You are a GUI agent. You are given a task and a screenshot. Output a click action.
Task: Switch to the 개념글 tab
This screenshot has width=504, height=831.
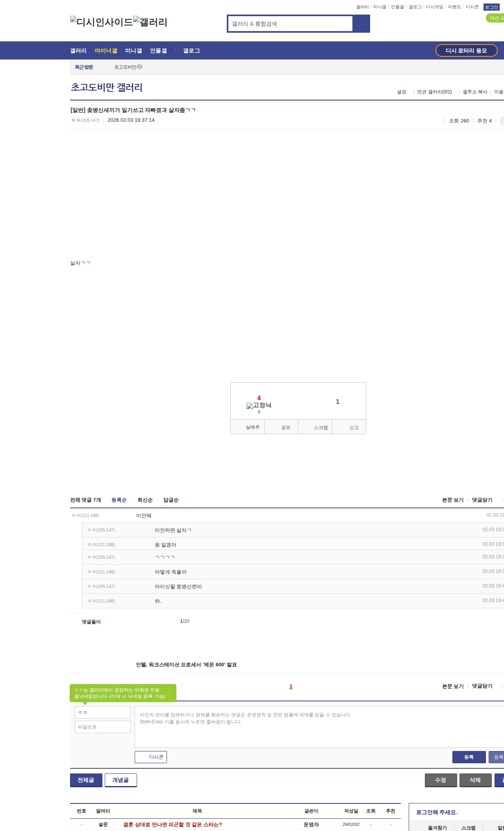121,780
